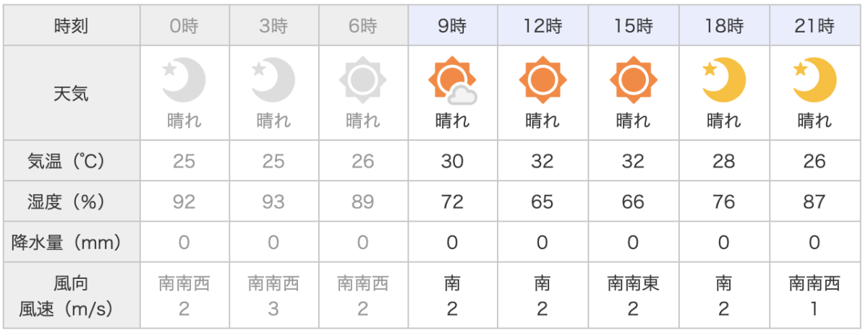Click the 降水量（mm） row label
This screenshot has width=868, height=333.
(72, 242)
